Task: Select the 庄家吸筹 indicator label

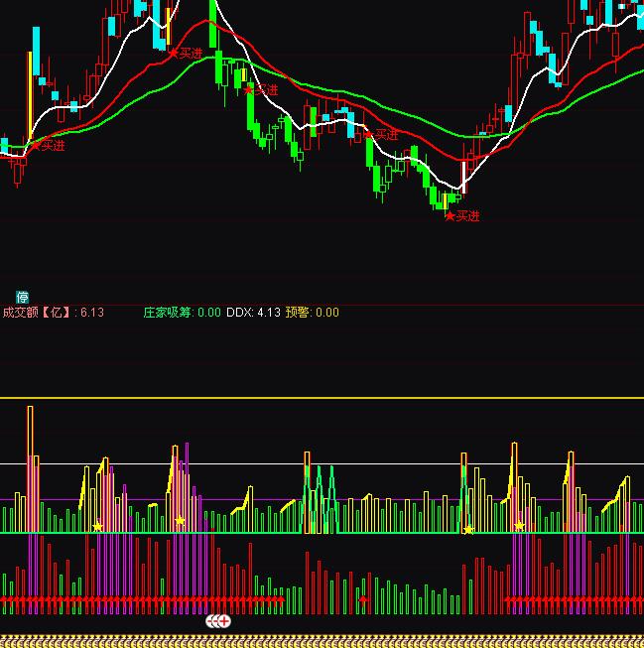Action: (168, 313)
